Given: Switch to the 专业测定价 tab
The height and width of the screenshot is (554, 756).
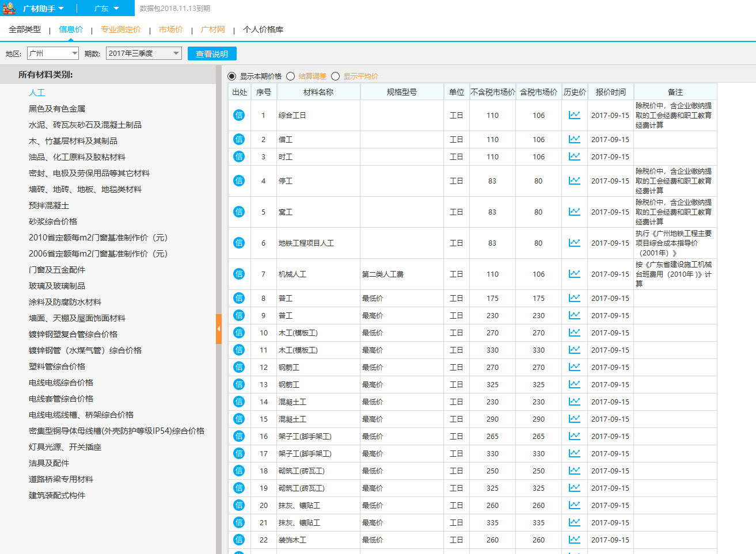Looking at the screenshot, I should [x=121, y=29].
